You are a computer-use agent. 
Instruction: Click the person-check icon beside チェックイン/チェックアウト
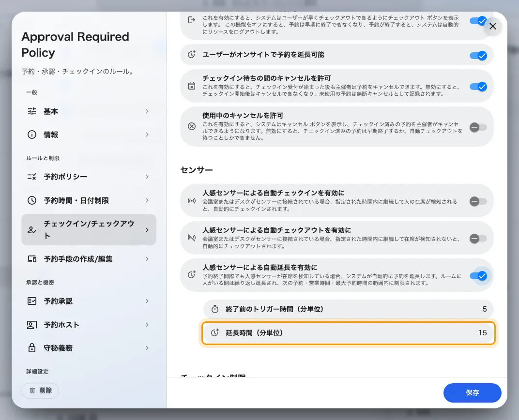click(32, 230)
